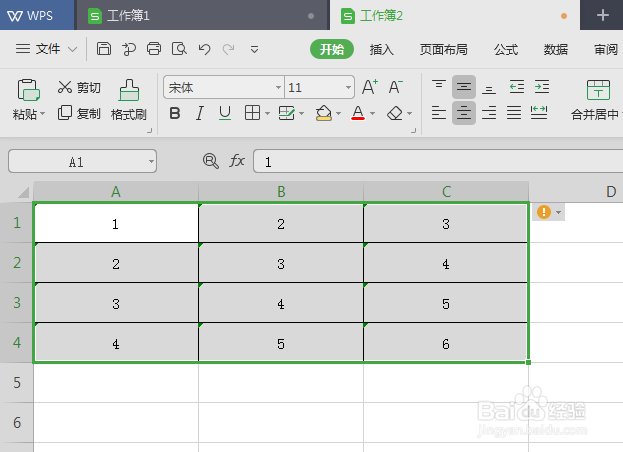Image resolution: width=623 pixels, height=452 pixels.
Task: Open the 宋体 font name dropdown
Action: [279, 87]
